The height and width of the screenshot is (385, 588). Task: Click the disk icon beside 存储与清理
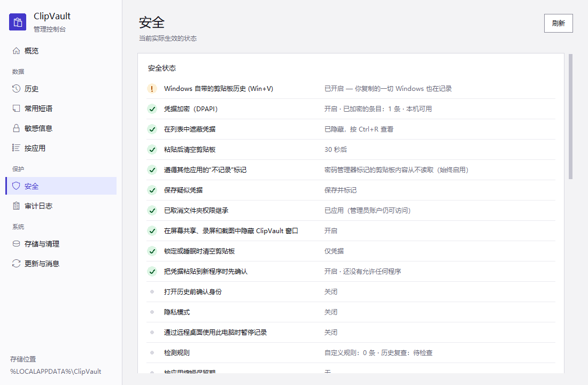[16, 243]
